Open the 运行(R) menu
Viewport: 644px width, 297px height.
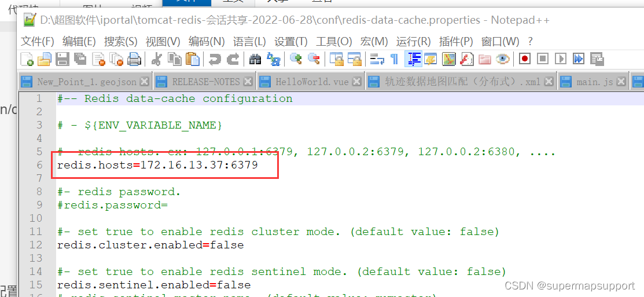click(413, 41)
